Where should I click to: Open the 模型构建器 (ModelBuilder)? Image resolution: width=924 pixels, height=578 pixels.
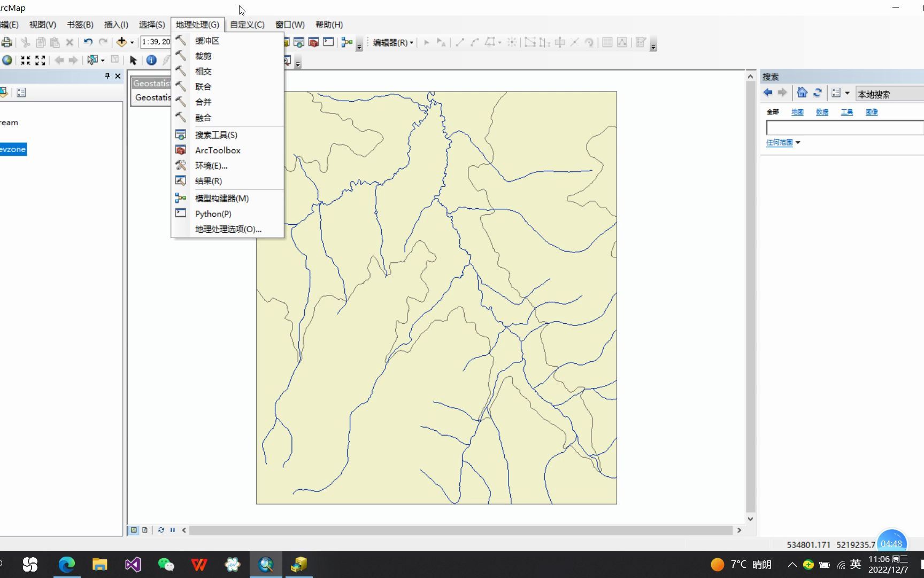(x=221, y=198)
